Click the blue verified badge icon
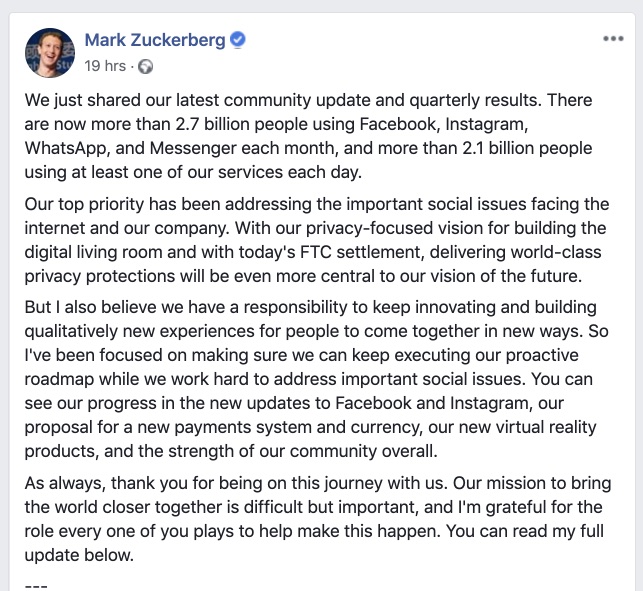643x591 pixels. (237, 40)
